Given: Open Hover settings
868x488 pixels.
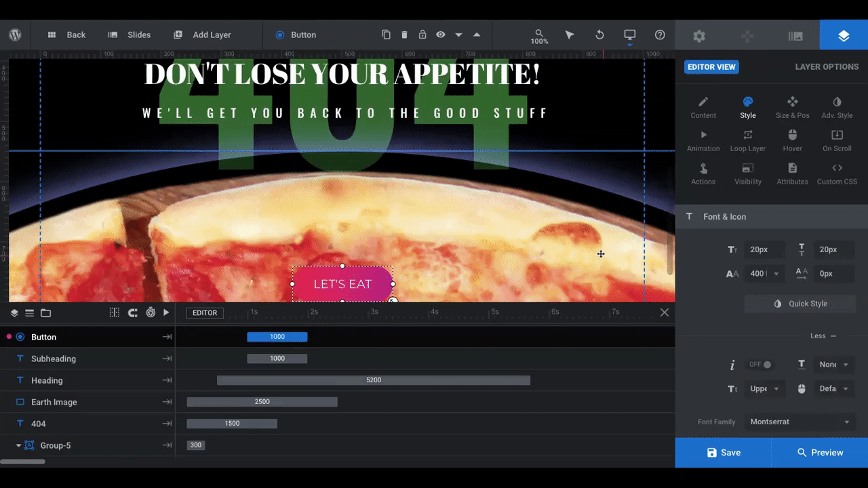Looking at the screenshot, I should 792,141.
